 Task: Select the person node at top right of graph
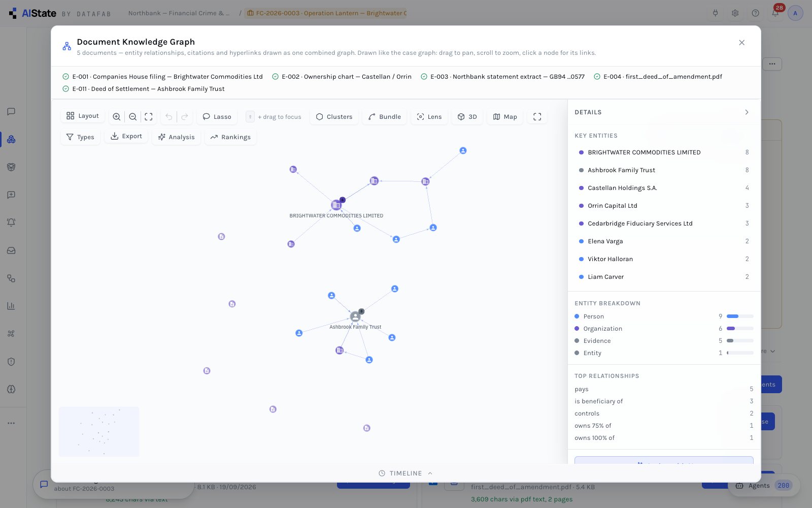pos(463,151)
